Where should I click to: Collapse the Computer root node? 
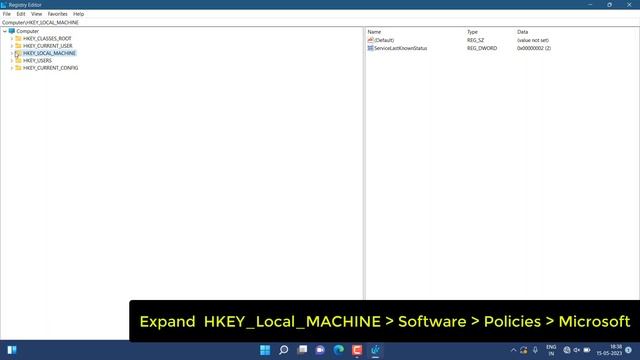pos(5,31)
